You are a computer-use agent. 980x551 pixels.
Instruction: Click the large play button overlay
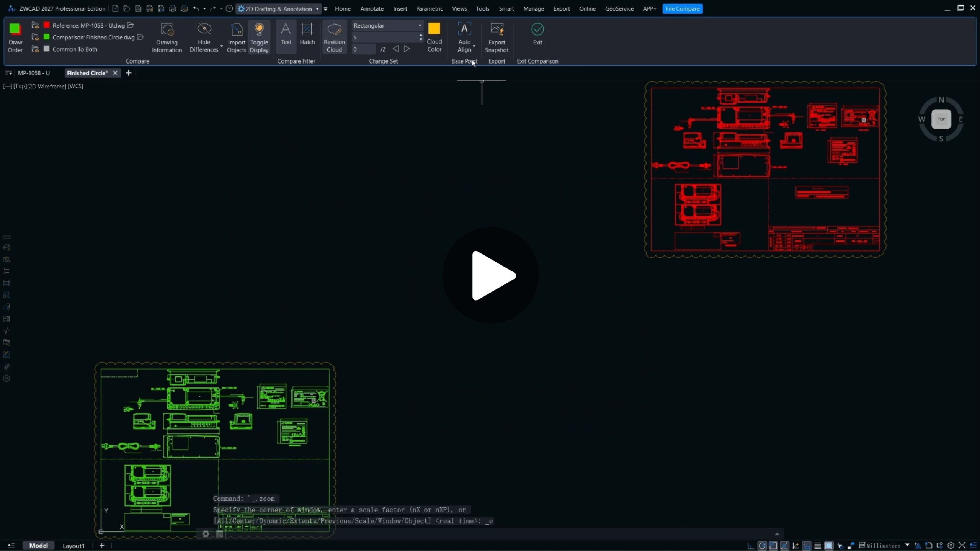tap(490, 275)
